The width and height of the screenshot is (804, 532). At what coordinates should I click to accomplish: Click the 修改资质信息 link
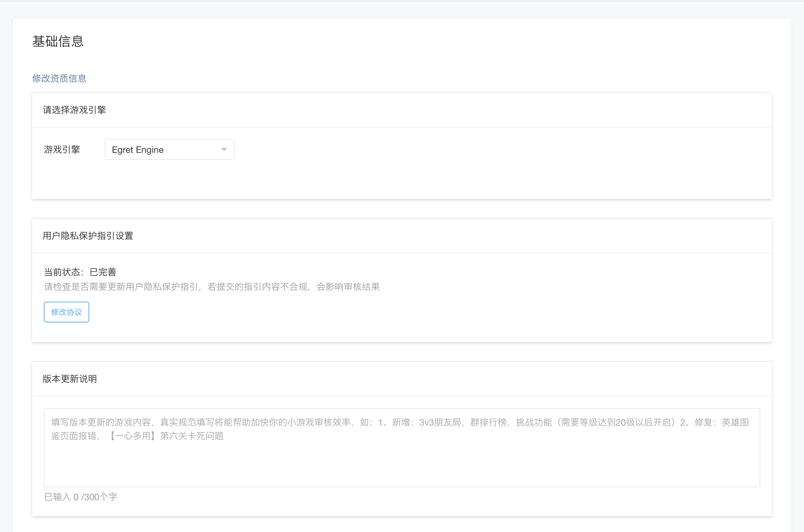pyautogui.click(x=59, y=79)
